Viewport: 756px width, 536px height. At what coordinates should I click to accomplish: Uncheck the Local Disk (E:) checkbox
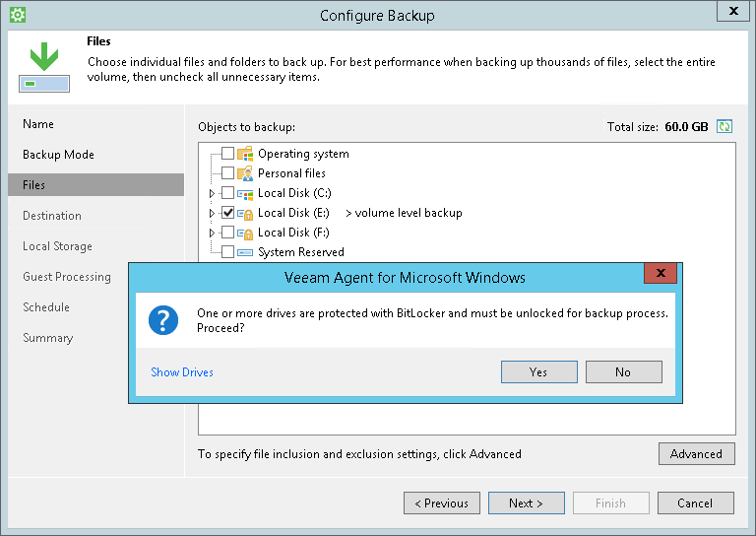(x=227, y=213)
